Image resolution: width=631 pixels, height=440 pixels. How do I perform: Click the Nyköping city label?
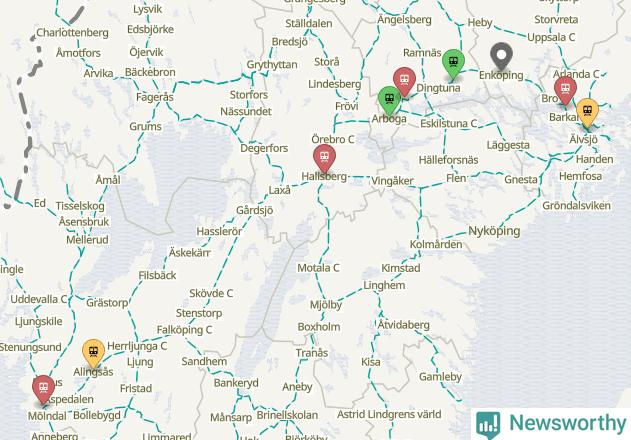[494, 231]
